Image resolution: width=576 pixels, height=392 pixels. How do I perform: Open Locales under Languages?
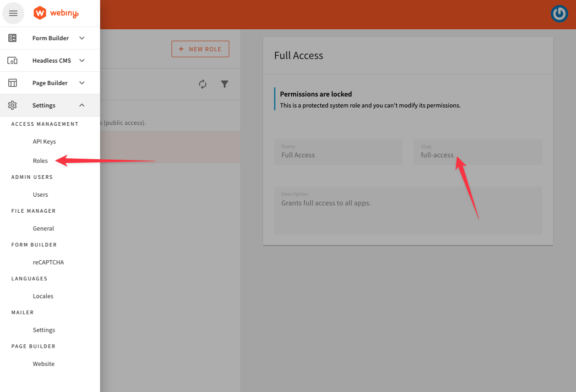tap(43, 296)
